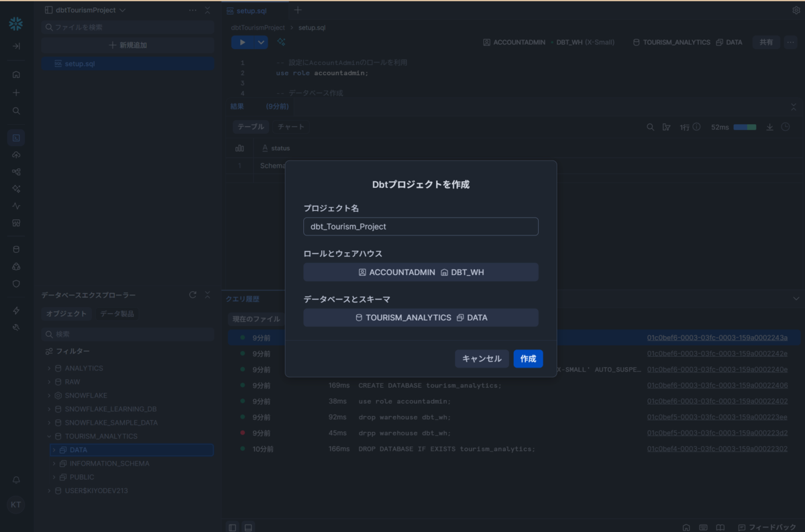Switch results view to チャート
Screen dimensions: 805x532
(x=290, y=127)
